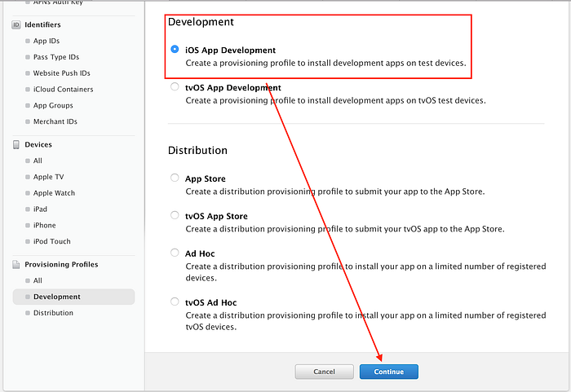Open Pass Type IDs in the sidebar
Image resolution: width=571 pixels, height=392 pixels.
click(x=56, y=57)
